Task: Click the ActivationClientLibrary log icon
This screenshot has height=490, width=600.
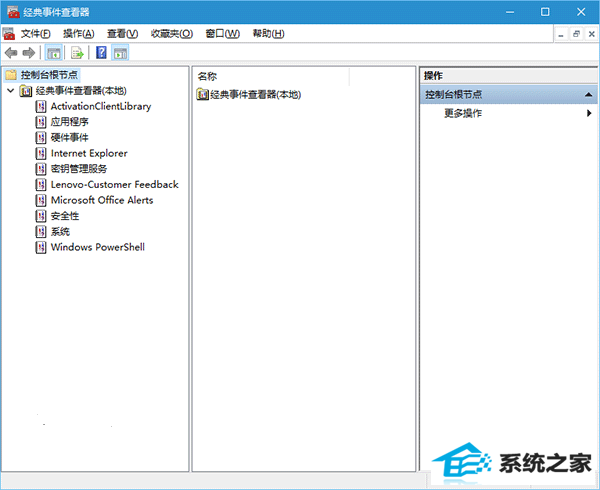Action: pos(41,106)
